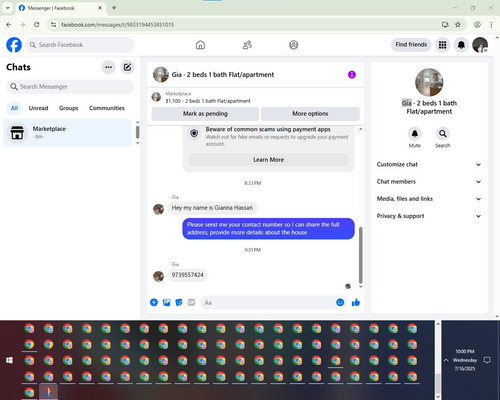500x400 pixels.
Task: Expand the Privacy & support section
Action: [429, 216]
